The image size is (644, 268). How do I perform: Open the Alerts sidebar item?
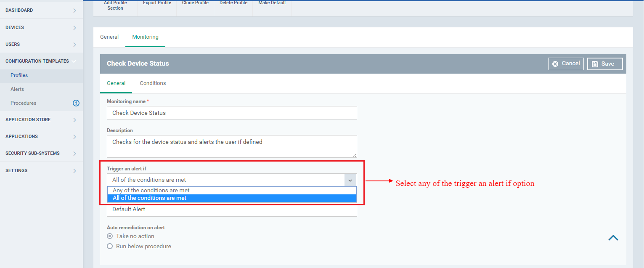tap(41, 89)
